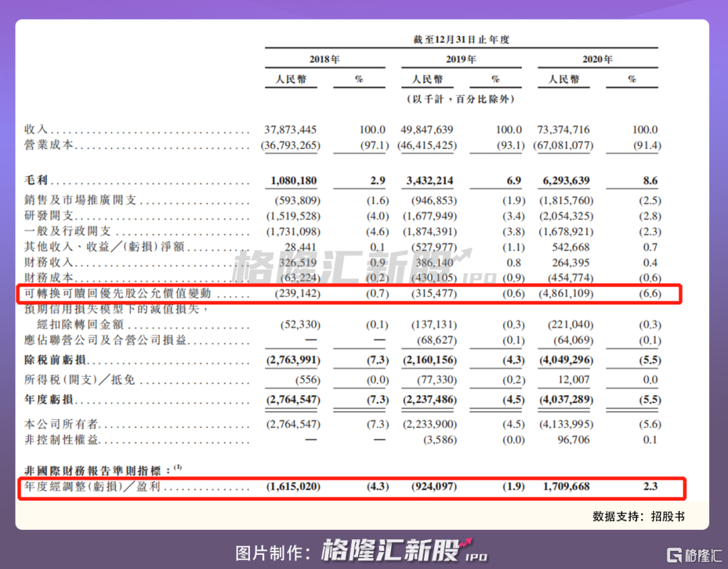Click the value (4,861,109) in highlighted row
Viewport: 728px width, 569px height.
[x=566, y=293]
